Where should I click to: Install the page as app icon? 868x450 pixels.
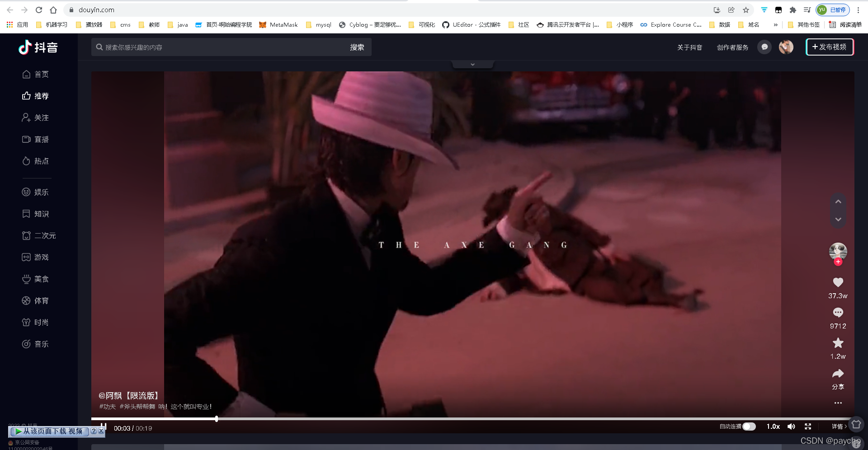(717, 9)
